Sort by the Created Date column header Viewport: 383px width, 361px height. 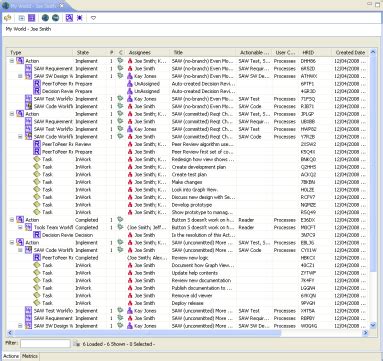[x=350, y=52]
